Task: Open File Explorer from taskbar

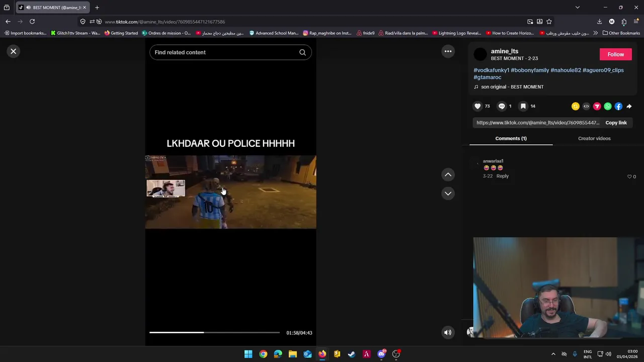Action: tap(293, 354)
